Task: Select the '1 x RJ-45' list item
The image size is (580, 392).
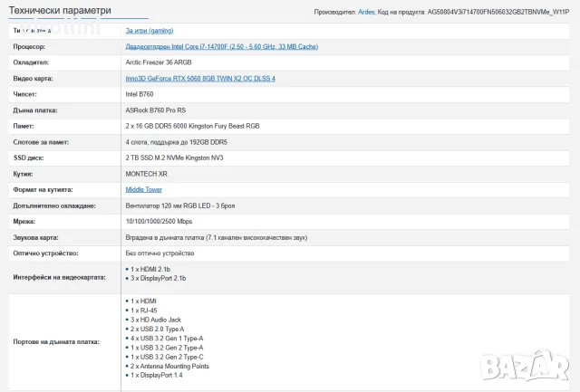Action: (144, 311)
